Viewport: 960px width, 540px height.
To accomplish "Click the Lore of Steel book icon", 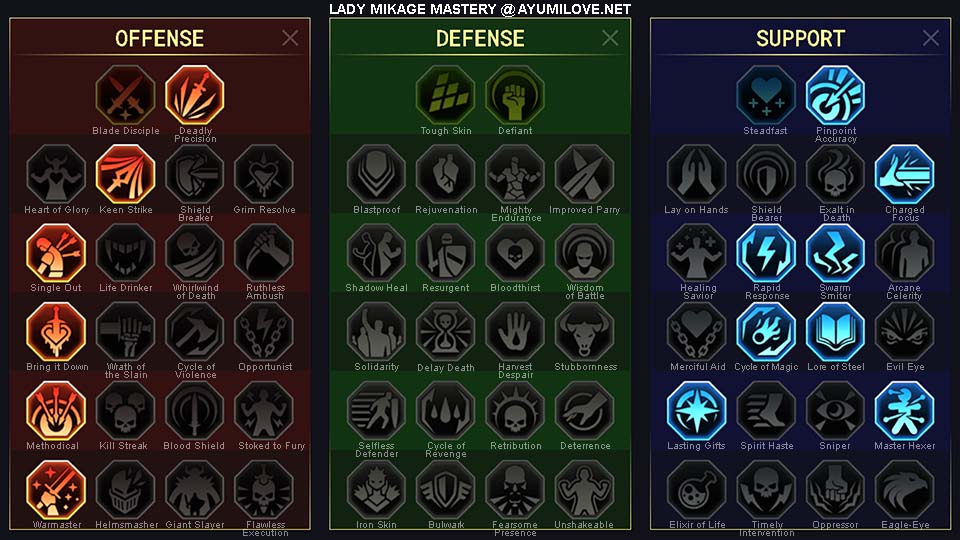I will (835, 332).
